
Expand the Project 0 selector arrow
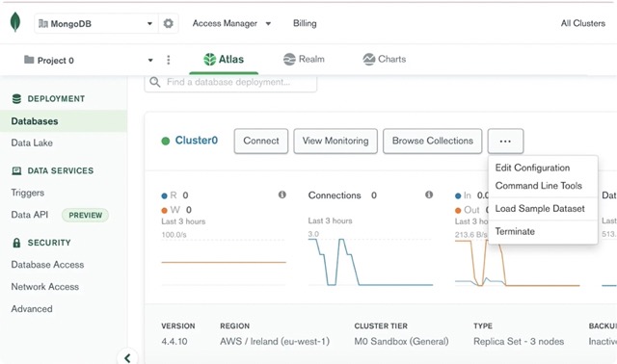(150, 60)
